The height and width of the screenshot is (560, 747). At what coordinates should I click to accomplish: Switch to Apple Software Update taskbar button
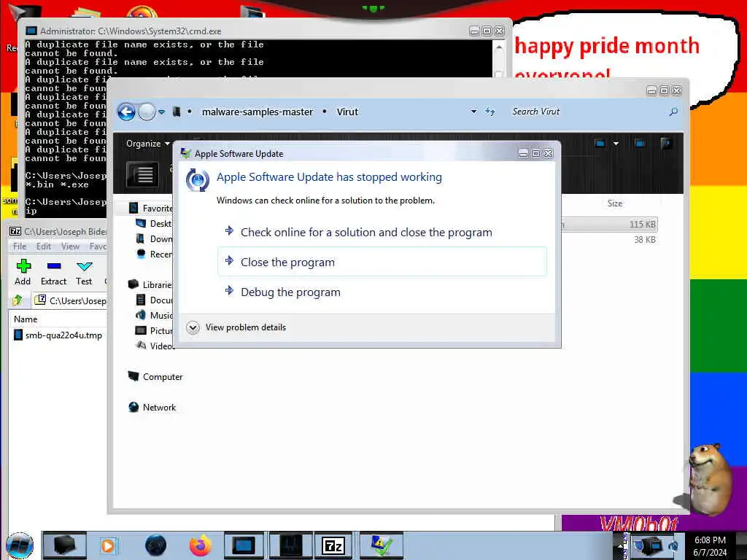tap(381, 545)
